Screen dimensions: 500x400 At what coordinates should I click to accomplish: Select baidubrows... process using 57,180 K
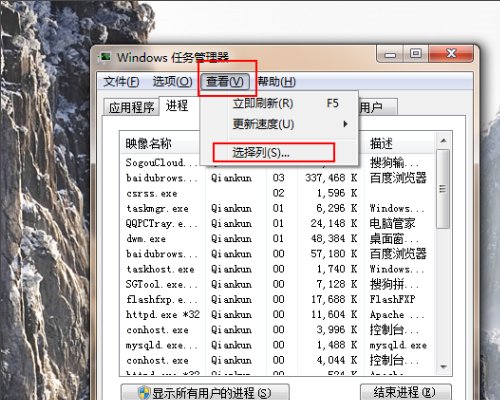(277, 254)
